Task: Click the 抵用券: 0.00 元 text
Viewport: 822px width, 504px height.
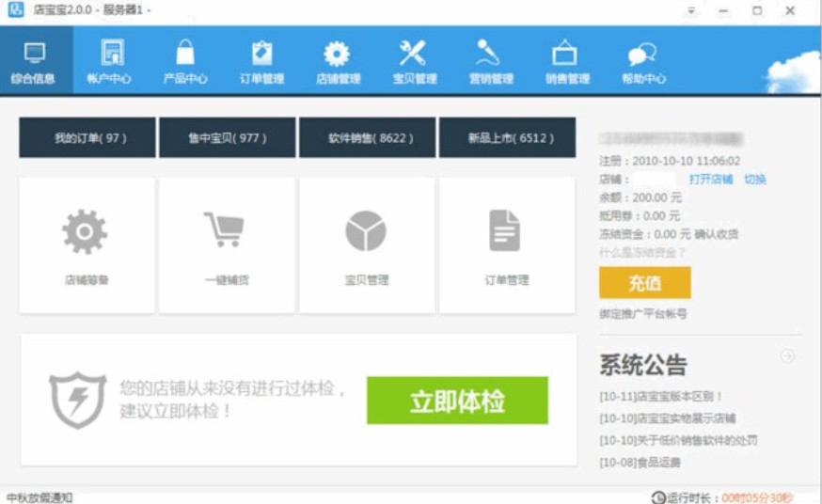Action: click(640, 216)
